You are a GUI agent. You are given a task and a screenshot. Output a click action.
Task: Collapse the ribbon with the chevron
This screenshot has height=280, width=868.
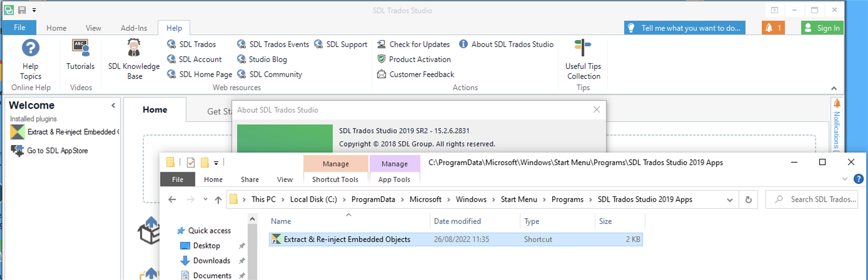pos(834,88)
